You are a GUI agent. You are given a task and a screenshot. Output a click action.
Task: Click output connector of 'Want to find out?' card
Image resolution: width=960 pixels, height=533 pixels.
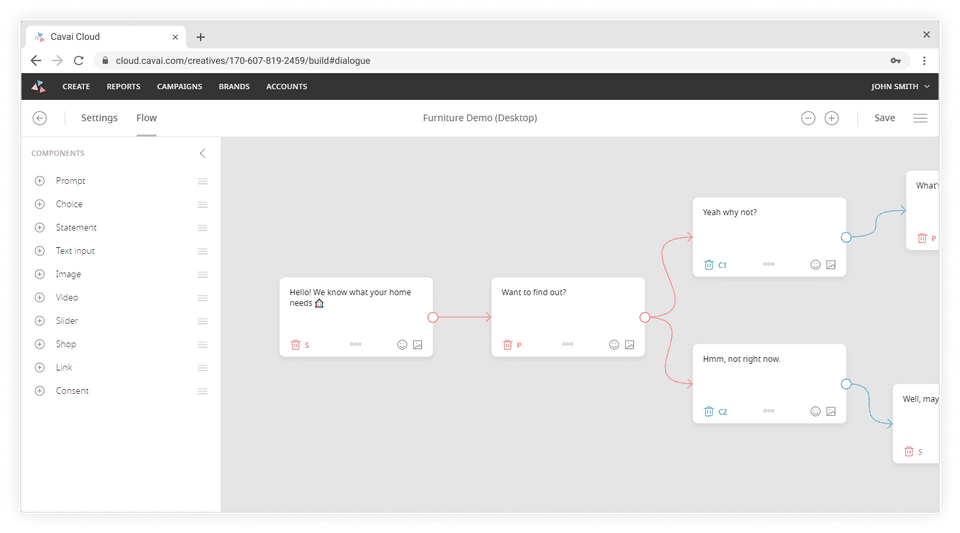[x=645, y=318]
